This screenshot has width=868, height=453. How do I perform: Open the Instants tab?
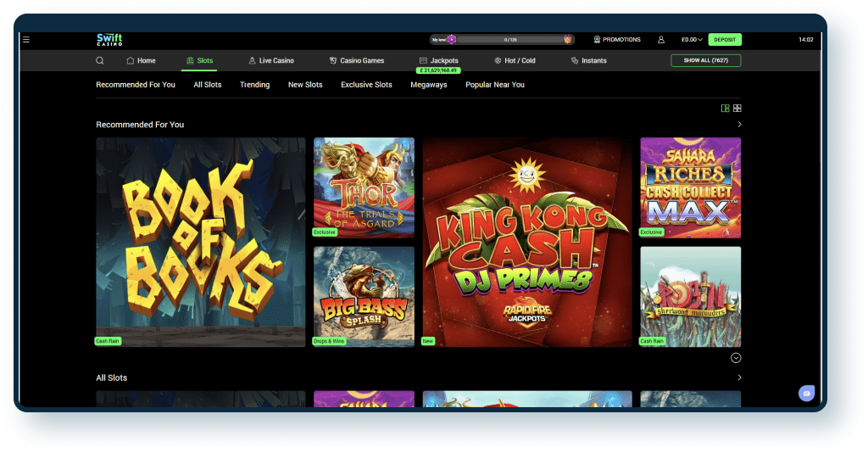[588, 60]
